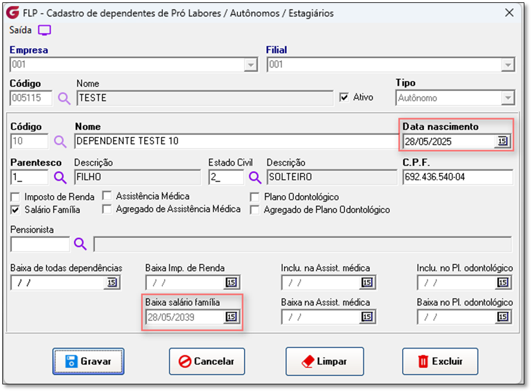The height and width of the screenshot is (392, 532).
Task: Click the employee Nome field TESTE
Action: tap(205, 98)
